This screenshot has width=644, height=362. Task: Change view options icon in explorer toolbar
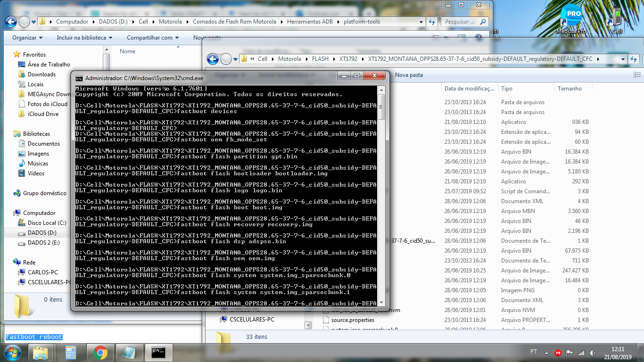(x=637, y=75)
